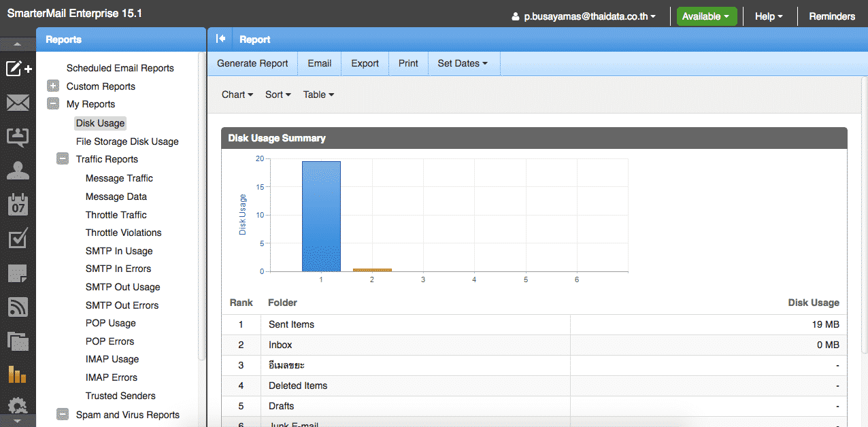Click the Inbox folder cell
868x427 pixels.
[416, 345]
